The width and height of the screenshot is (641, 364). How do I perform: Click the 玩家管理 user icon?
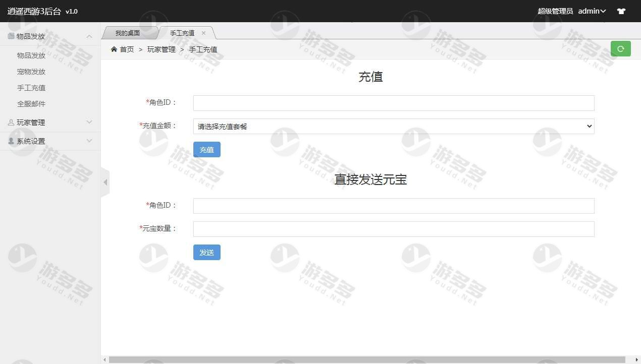click(11, 123)
